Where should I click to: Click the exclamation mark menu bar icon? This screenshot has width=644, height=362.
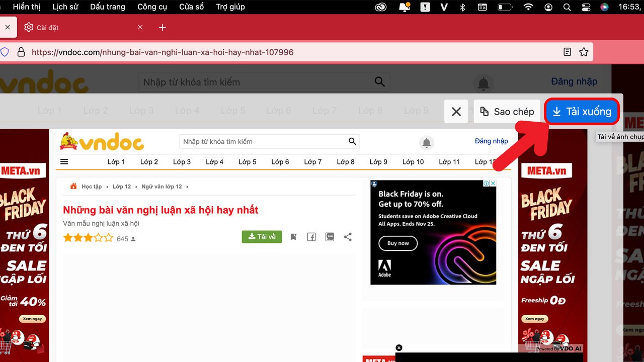point(426,7)
